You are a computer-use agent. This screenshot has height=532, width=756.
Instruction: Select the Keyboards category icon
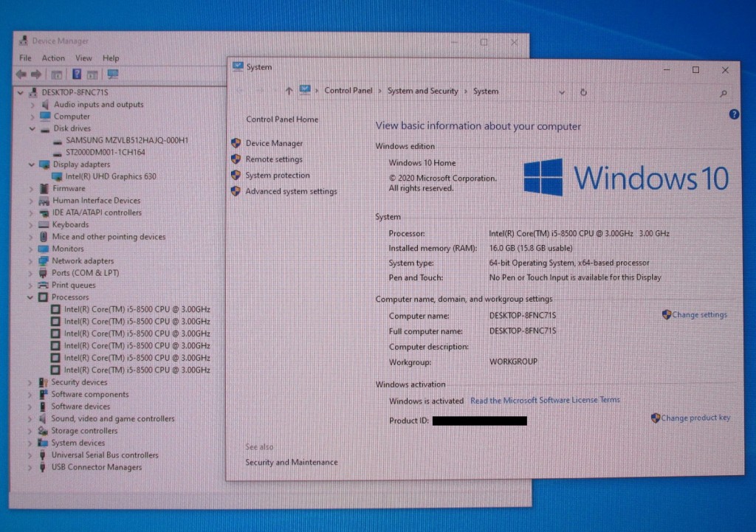point(44,224)
